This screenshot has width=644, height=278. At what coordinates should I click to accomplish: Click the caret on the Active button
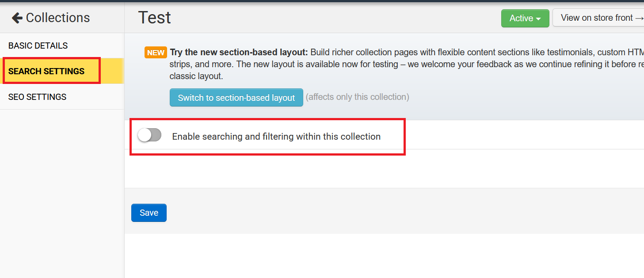coord(538,19)
